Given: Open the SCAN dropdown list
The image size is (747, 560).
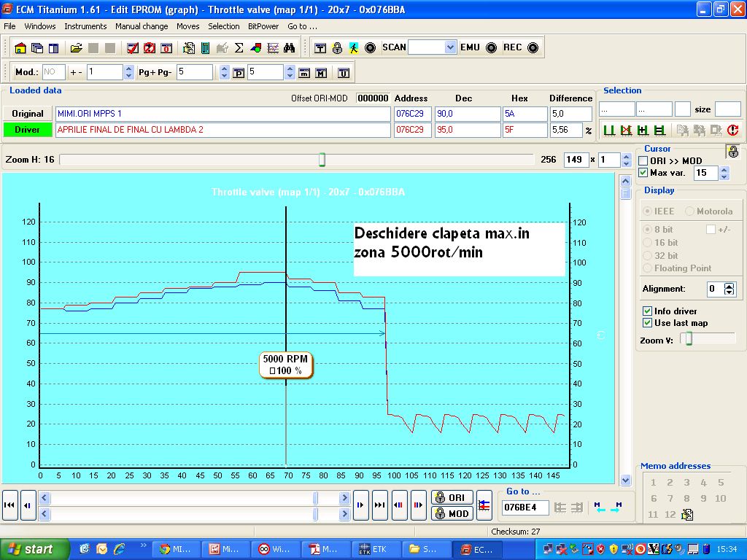Looking at the screenshot, I should [x=450, y=47].
